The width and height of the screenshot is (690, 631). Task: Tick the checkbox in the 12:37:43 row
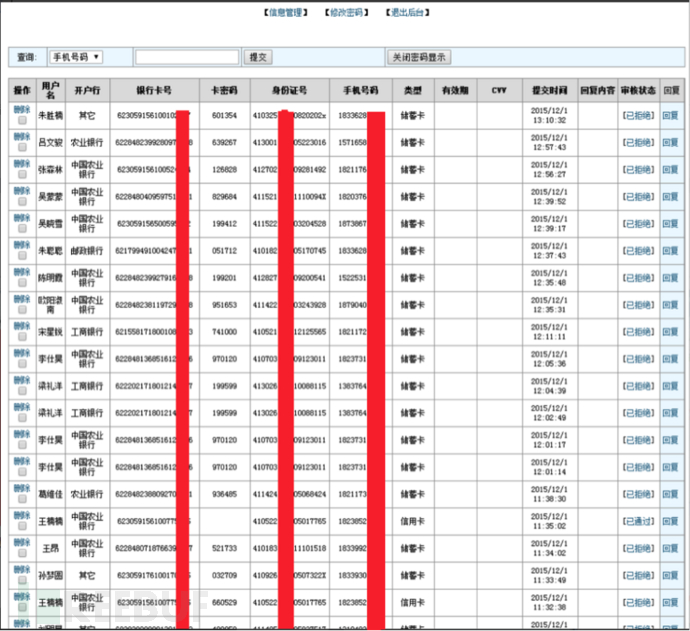(x=22, y=256)
